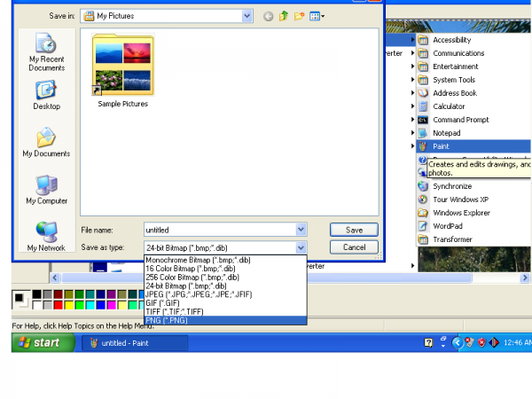This screenshot has width=532, height=399.
Task: Pick dark red in the color palette
Action: point(58,294)
